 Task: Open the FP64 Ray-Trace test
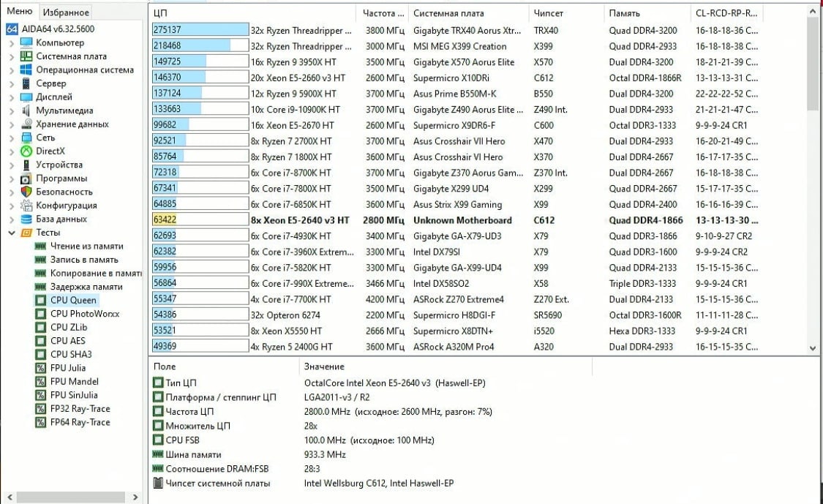tap(80, 422)
